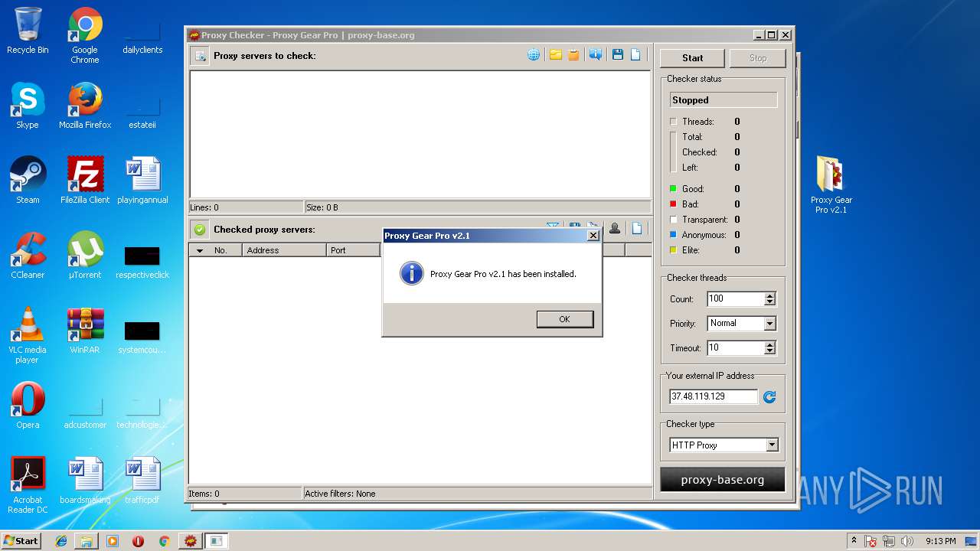Open playingannual Word document
980x551 pixels.
coord(142,181)
